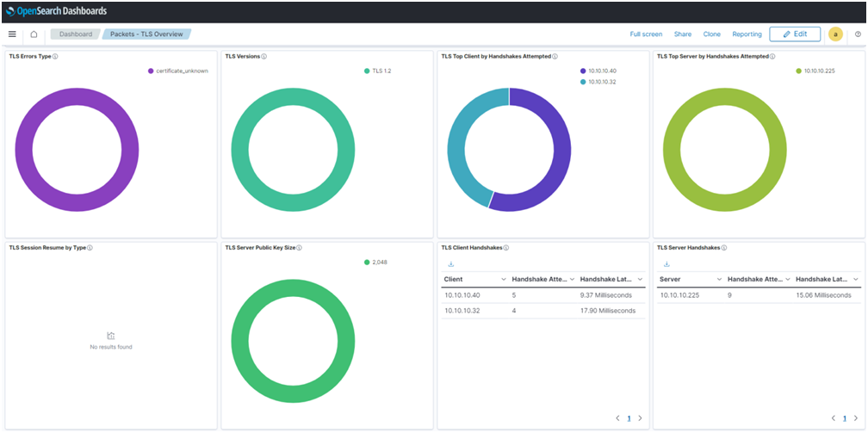Click the Full screen link
868x433 pixels.
(x=646, y=34)
